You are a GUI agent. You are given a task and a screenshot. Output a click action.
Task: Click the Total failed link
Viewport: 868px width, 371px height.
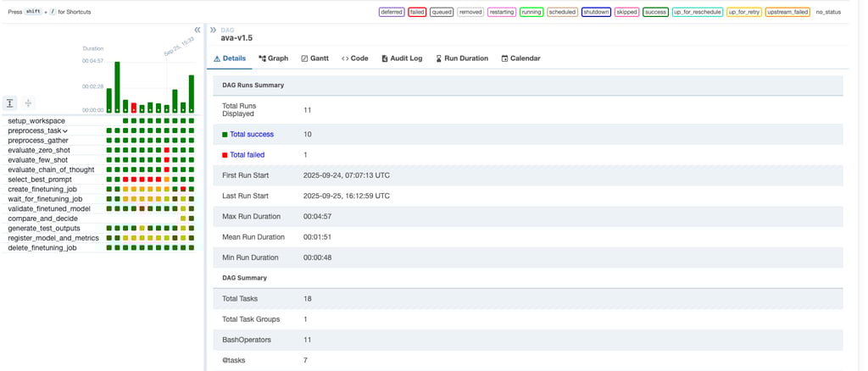[247, 155]
